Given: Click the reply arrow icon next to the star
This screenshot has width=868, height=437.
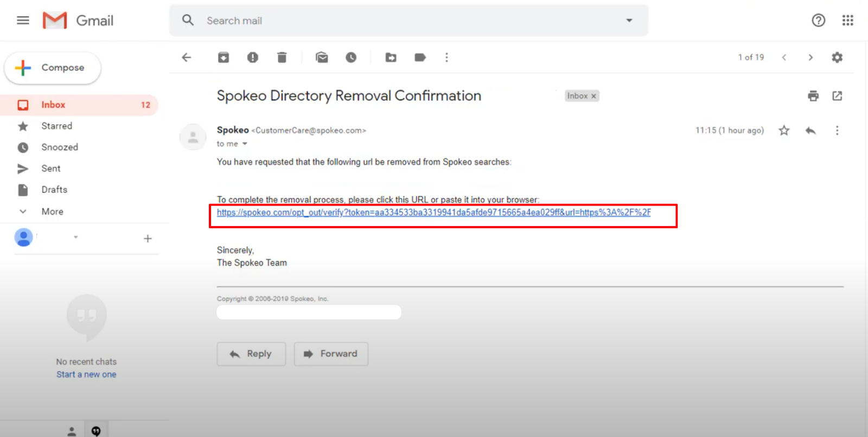Looking at the screenshot, I should 810,131.
